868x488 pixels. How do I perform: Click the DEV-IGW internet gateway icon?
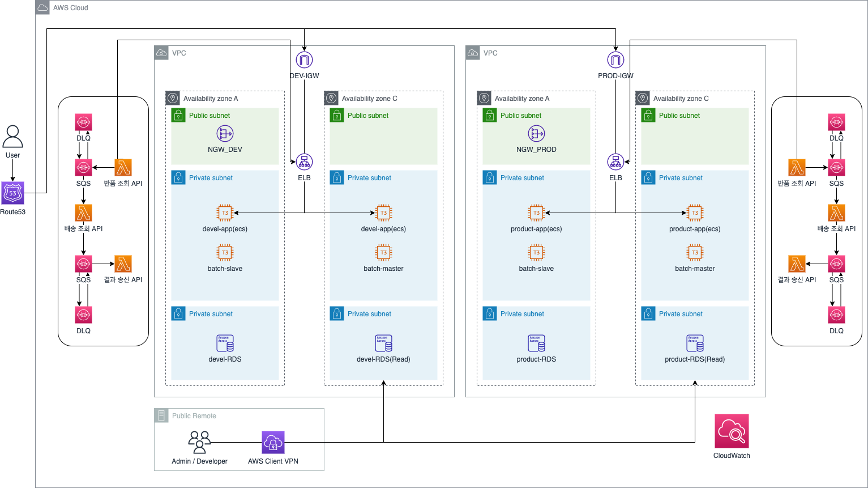click(304, 59)
